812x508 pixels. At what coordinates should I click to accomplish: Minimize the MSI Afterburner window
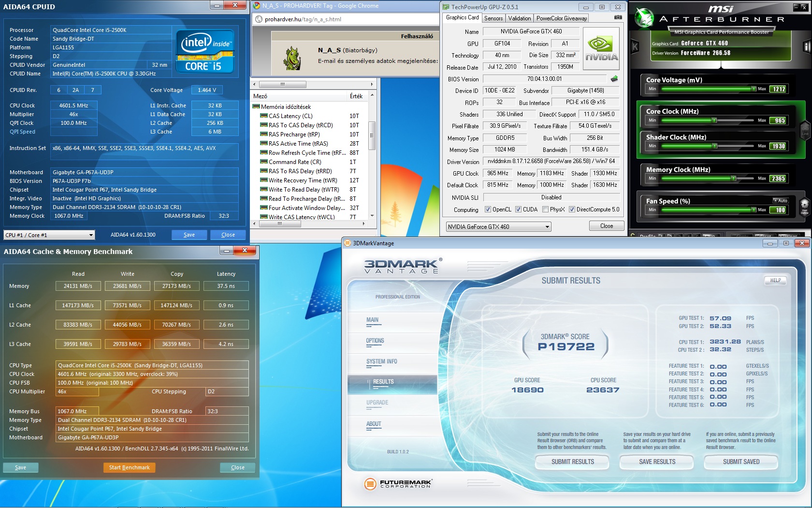coord(797,7)
